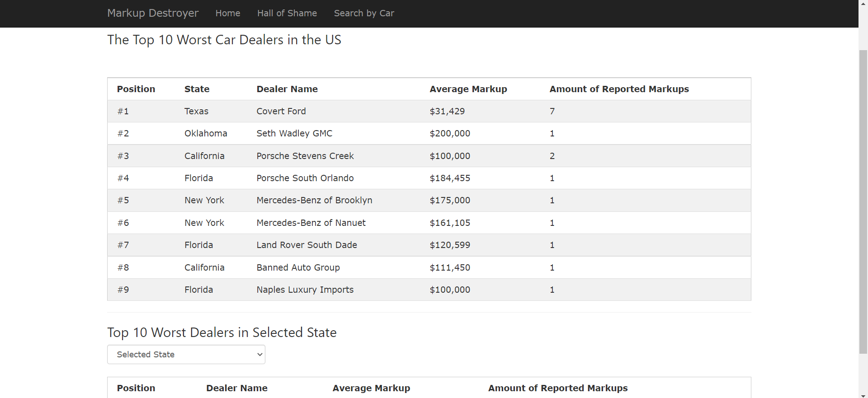Open the Markup Destroyer brand link
Viewport: 868px width, 398px height.
coord(153,13)
